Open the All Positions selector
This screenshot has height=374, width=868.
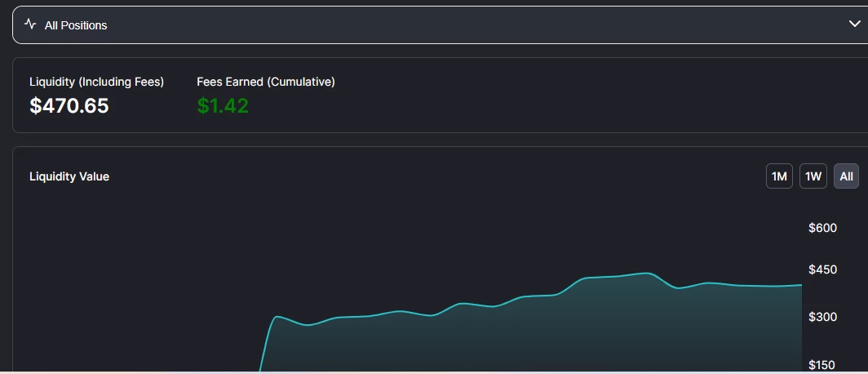(x=440, y=25)
